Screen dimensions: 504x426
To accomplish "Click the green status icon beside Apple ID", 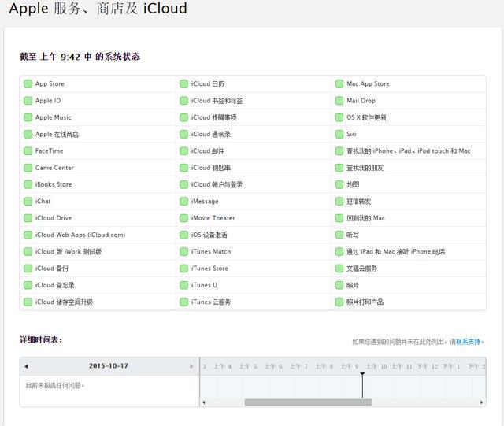I will (28, 101).
